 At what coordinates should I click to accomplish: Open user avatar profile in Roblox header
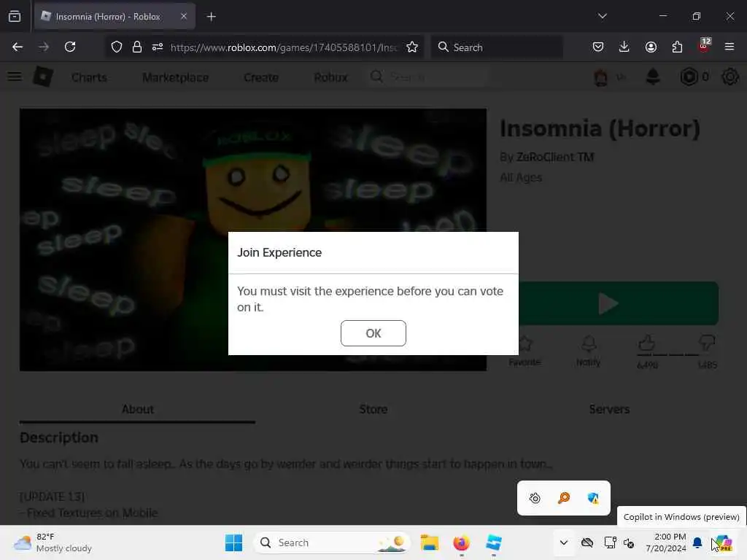click(x=601, y=77)
